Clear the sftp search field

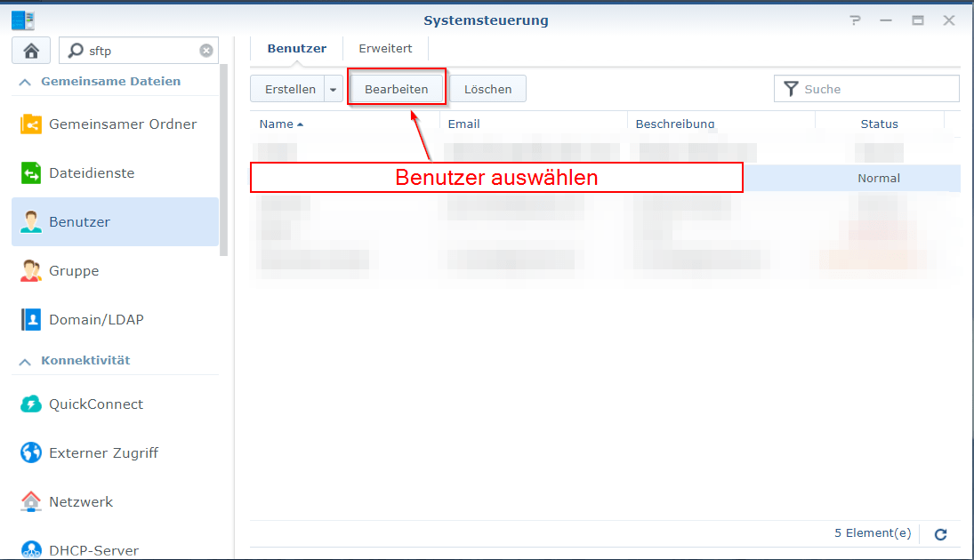point(205,50)
